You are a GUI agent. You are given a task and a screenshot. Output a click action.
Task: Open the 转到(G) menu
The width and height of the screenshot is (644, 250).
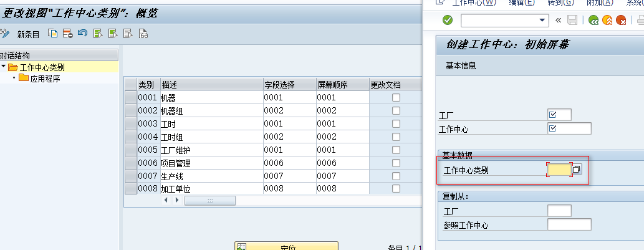[x=560, y=3]
